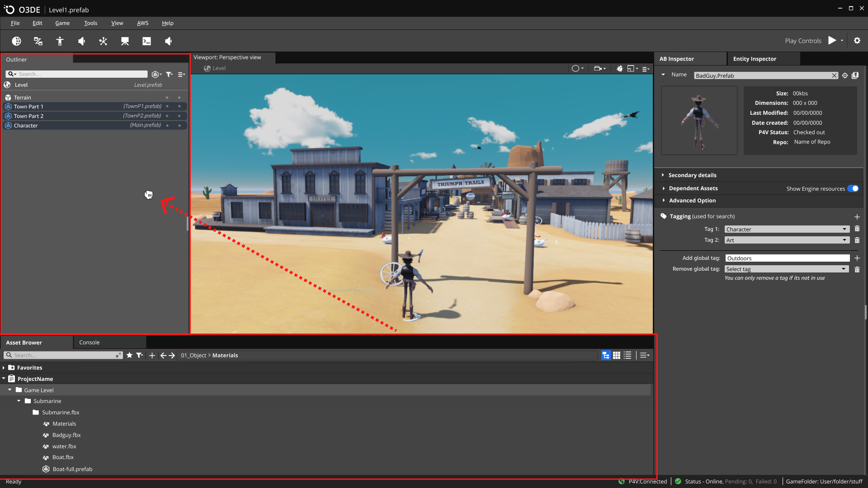Click the accessibility figure toolbar icon
The width and height of the screenshot is (868, 488).
(x=60, y=41)
